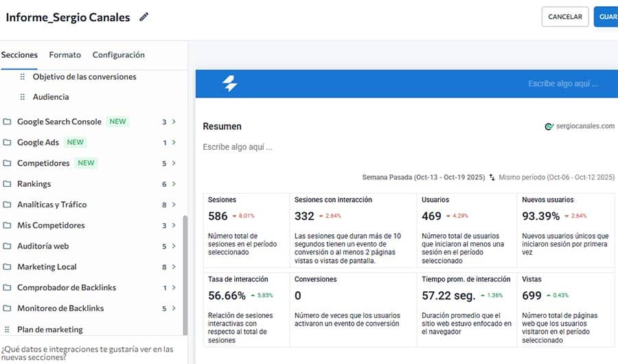
Task: Select the Auditoría web section
Action: pos(43,246)
